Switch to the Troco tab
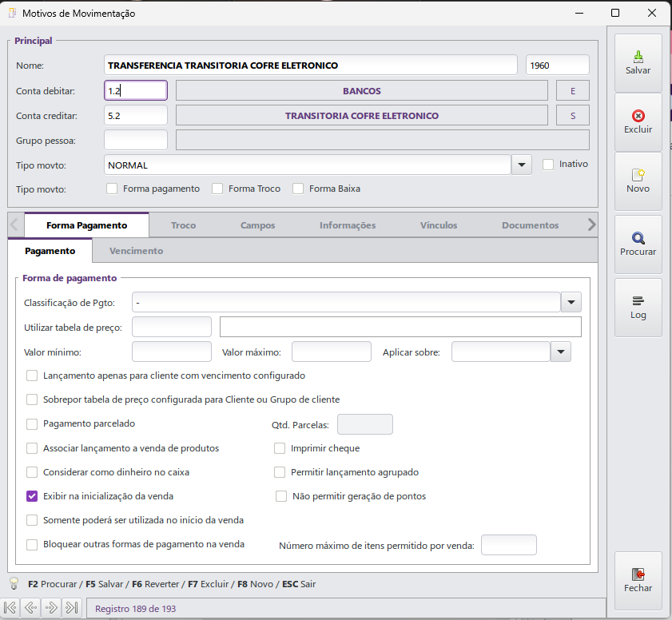The height and width of the screenshot is (620, 672). click(184, 225)
